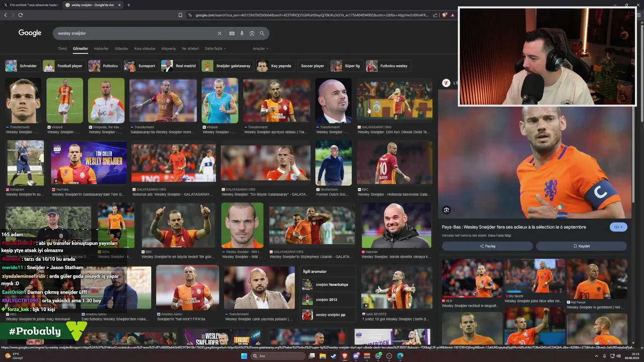Open the Sky Sports related image thumbnail
Viewport: 644px width, 362px height.
click(x=534, y=276)
